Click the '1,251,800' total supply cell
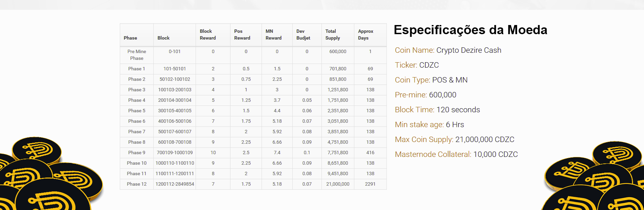Viewport: 644px width, 210px height. pyautogui.click(x=338, y=90)
